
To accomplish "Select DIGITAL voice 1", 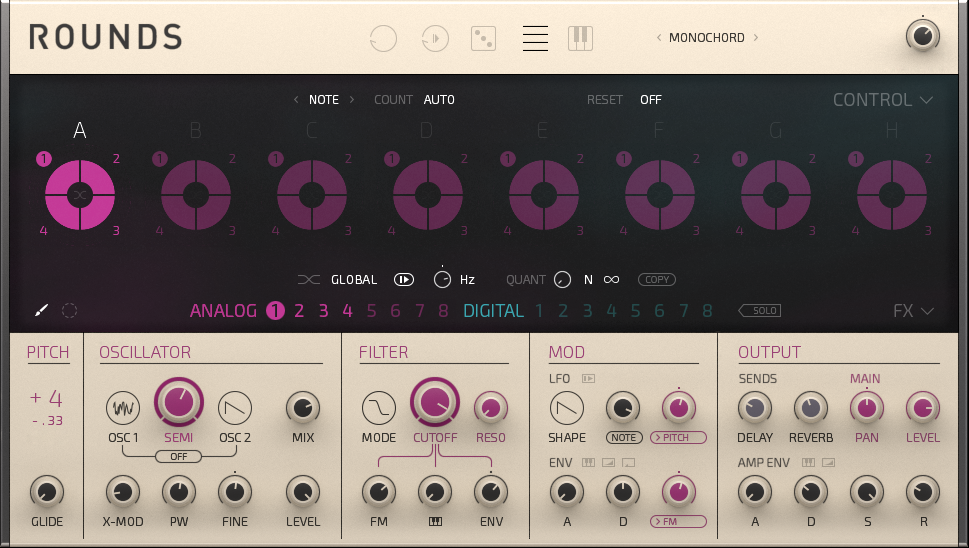I will 539,311.
